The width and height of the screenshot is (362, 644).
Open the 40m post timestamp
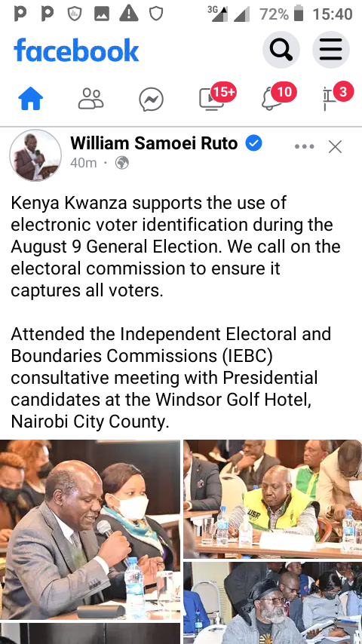84,163
